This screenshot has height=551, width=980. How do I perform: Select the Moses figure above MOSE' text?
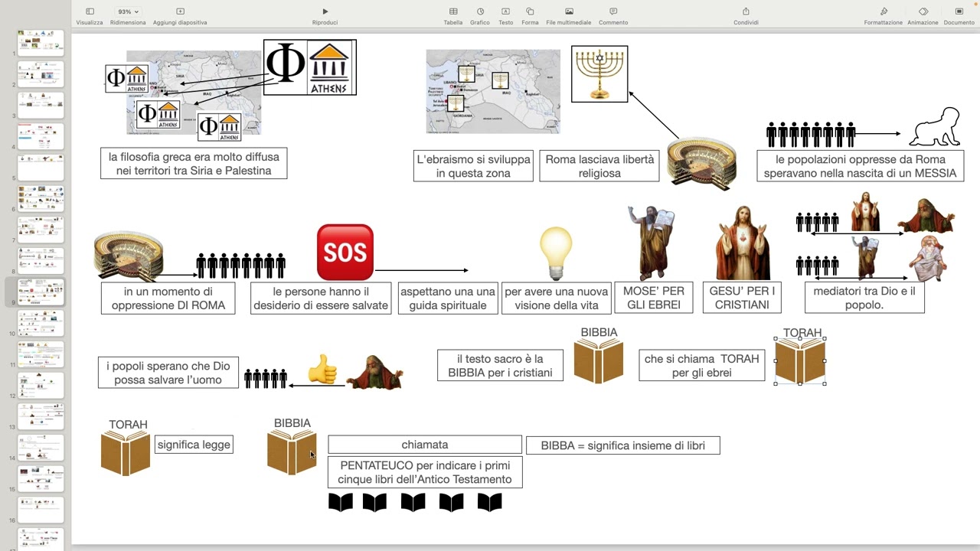[650, 243]
